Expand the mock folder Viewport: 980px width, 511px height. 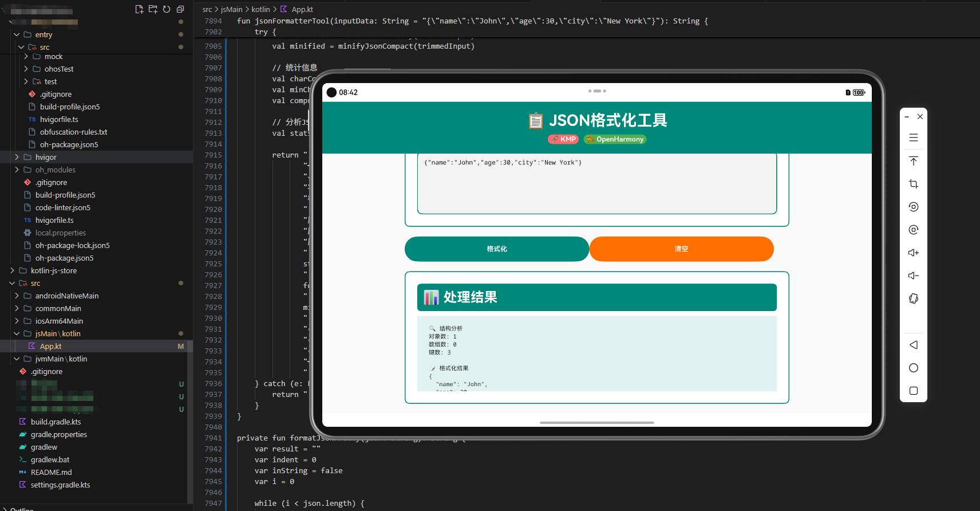click(x=26, y=56)
